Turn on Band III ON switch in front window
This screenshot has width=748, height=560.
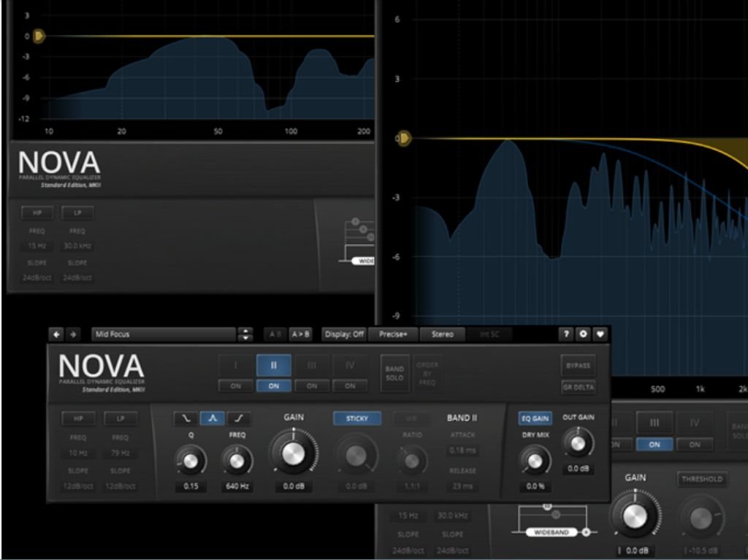point(312,386)
